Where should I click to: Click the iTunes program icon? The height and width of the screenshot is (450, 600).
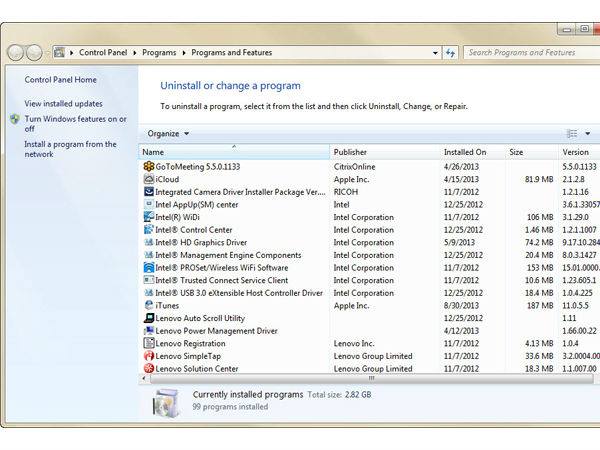[x=149, y=305]
